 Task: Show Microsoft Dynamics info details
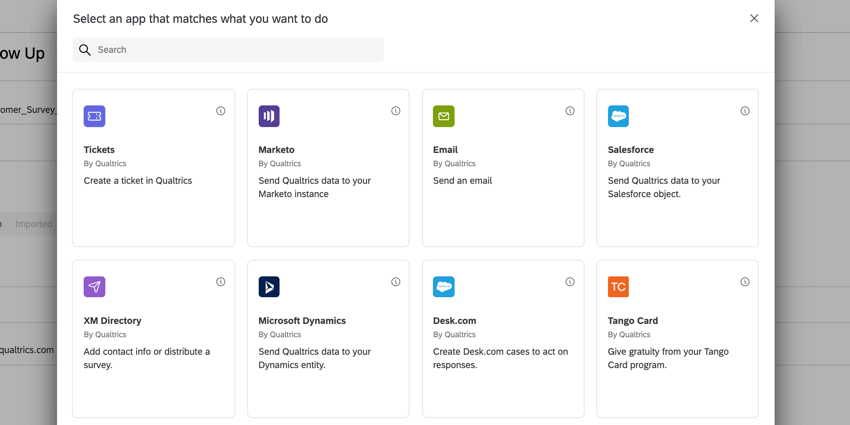396,282
